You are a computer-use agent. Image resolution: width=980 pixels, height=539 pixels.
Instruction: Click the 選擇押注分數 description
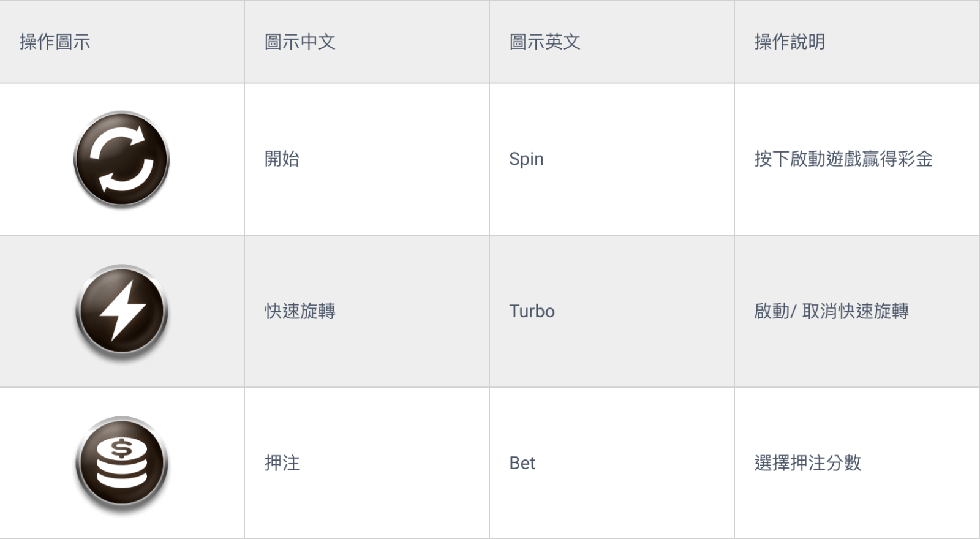808,463
